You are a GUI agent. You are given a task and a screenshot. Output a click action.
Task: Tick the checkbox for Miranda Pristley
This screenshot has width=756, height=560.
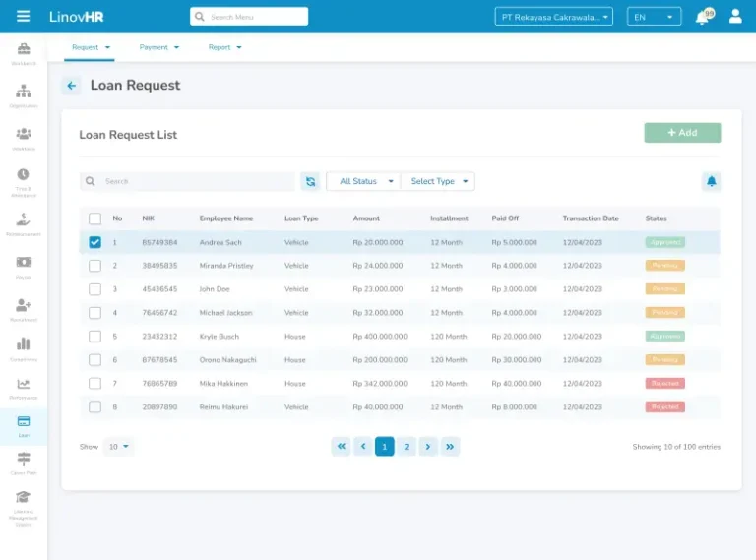95,266
